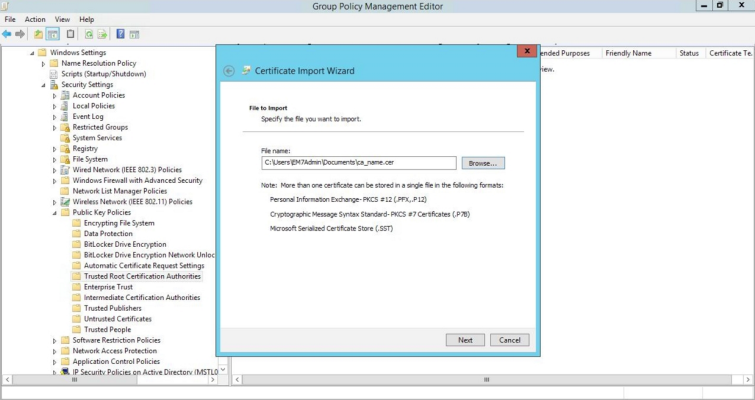This screenshot has height=400, width=755.
Task: Collapse the Public Key Policies node
Action: pos(54,212)
